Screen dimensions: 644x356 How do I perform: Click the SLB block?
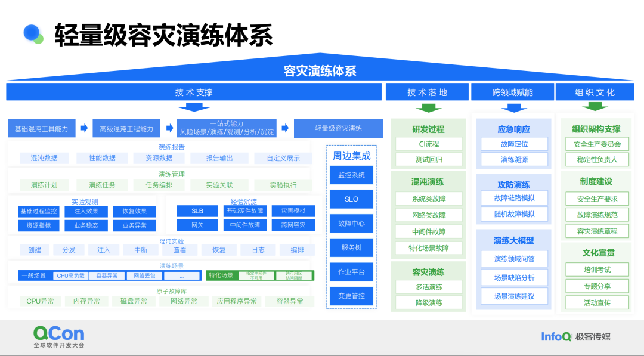point(197,211)
